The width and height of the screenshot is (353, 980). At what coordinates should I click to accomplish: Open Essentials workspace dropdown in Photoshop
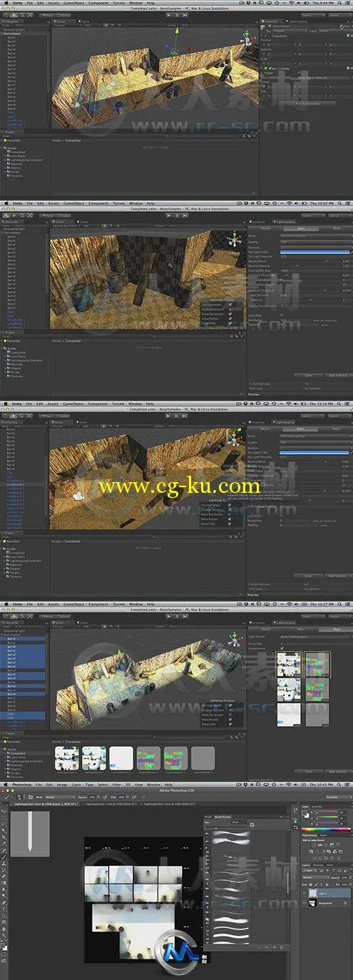coord(337,797)
